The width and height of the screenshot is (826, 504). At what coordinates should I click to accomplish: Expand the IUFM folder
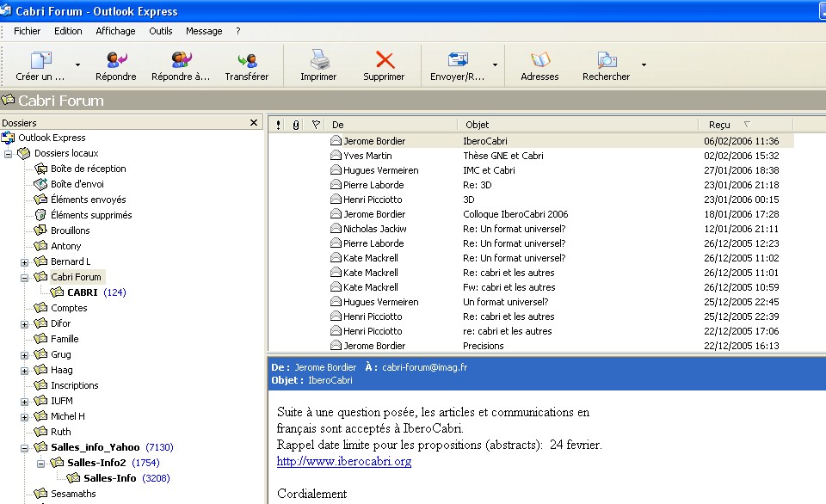pos(24,402)
